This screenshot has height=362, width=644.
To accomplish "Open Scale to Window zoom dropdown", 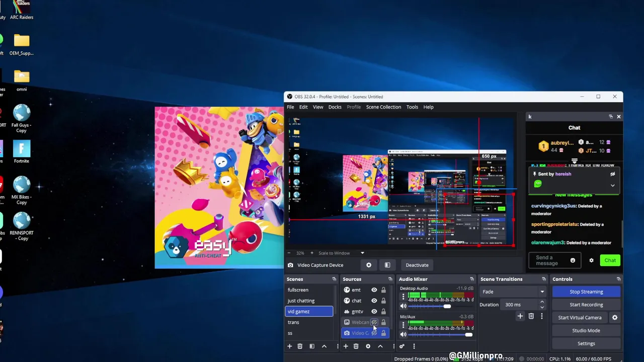I will pyautogui.click(x=362, y=253).
